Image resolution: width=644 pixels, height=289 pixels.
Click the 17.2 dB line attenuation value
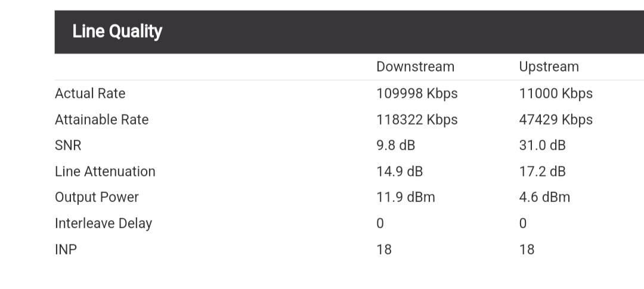coord(542,172)
